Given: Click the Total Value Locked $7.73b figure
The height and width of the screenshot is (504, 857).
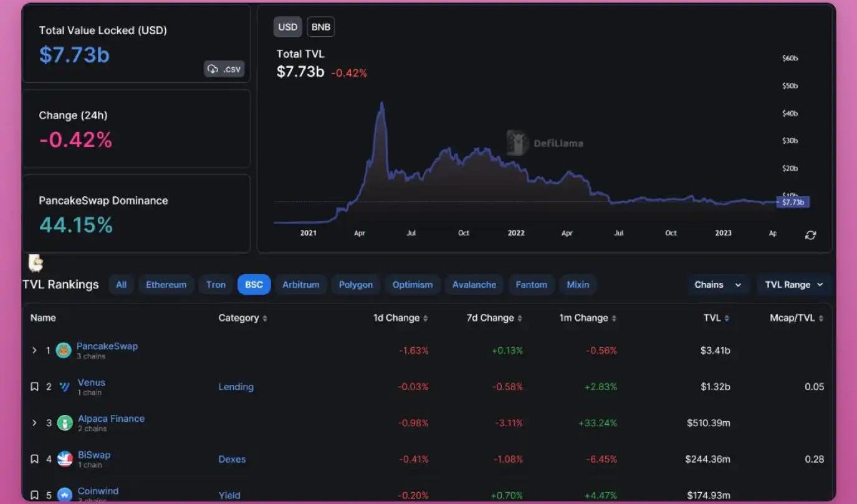Looking at the screenshot, I should click(x=74, y=55).
